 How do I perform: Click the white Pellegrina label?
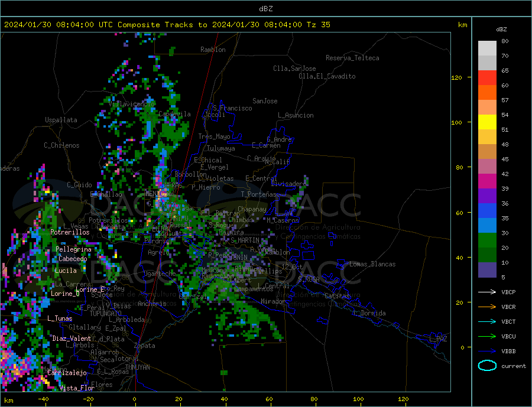point(73,249)
